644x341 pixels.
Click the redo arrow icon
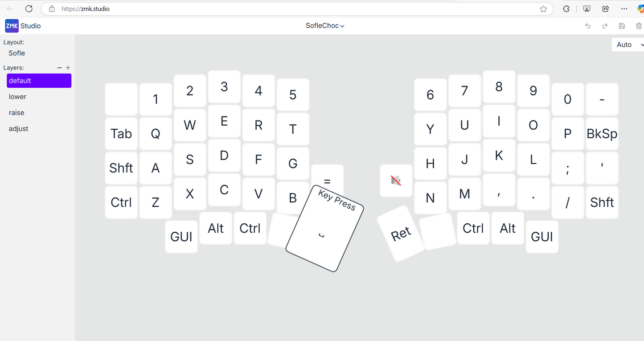(605, 26)
